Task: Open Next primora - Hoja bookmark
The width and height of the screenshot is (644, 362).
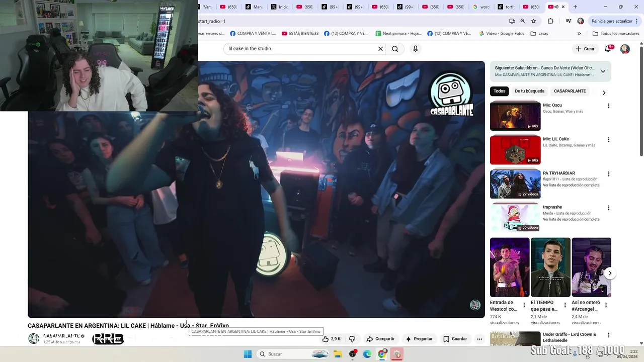Action: (398, 34)
